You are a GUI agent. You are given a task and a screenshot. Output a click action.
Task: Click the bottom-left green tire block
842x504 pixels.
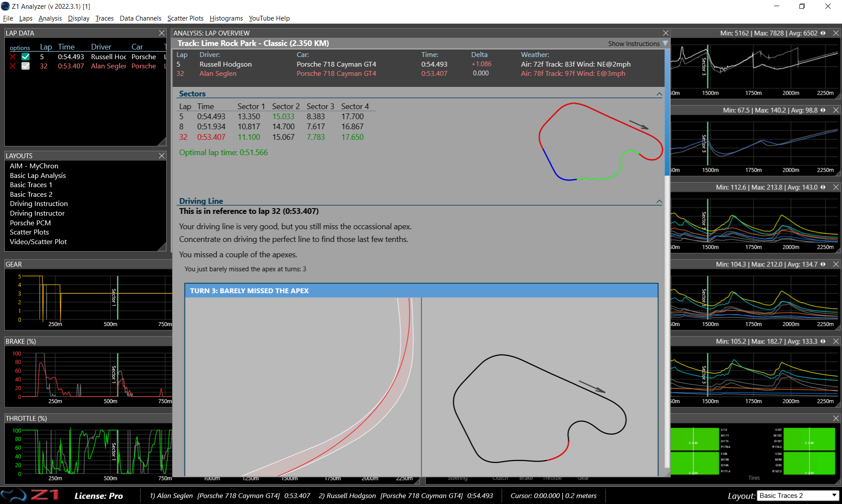point(695,464)
